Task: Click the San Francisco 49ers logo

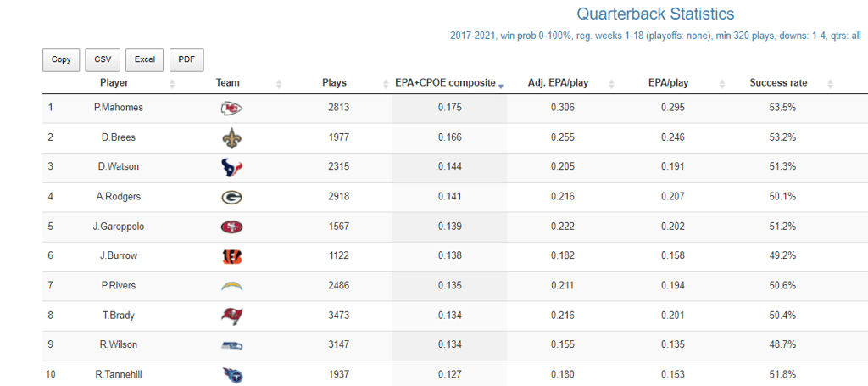Action: click(231, 227)
